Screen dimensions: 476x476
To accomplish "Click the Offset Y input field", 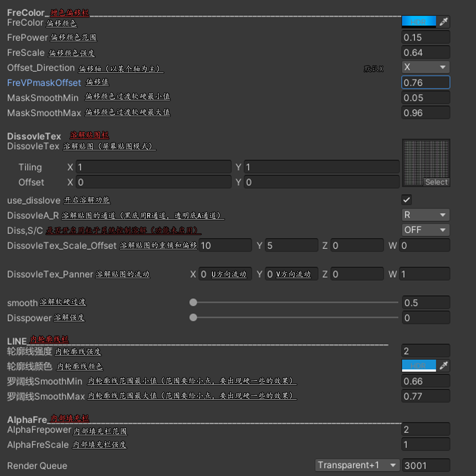I will (x=321, y=182).
